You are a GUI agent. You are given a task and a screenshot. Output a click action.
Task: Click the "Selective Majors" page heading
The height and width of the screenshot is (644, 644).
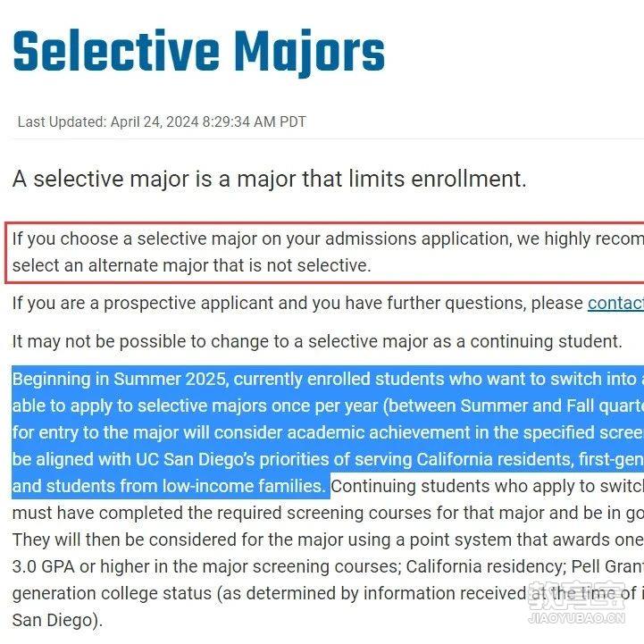point(199,52)
